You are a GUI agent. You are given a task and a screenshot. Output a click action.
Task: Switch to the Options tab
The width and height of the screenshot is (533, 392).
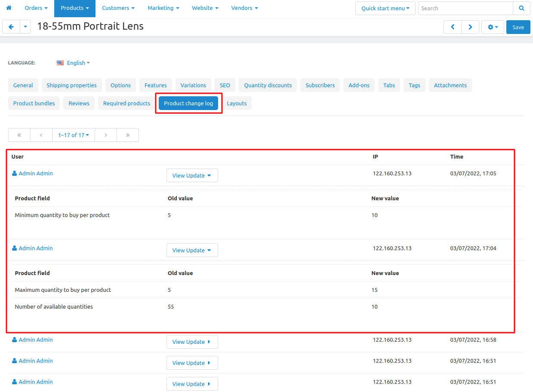click(x=120, y=85)
